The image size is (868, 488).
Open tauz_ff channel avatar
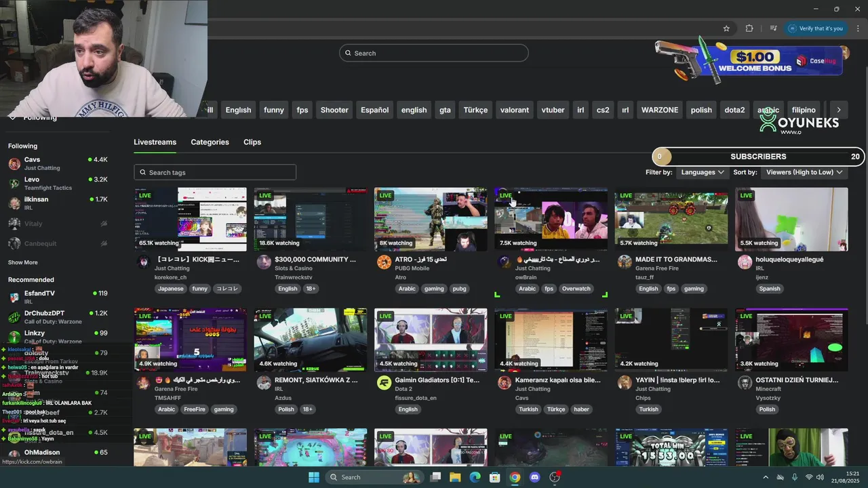coord(625,262)
